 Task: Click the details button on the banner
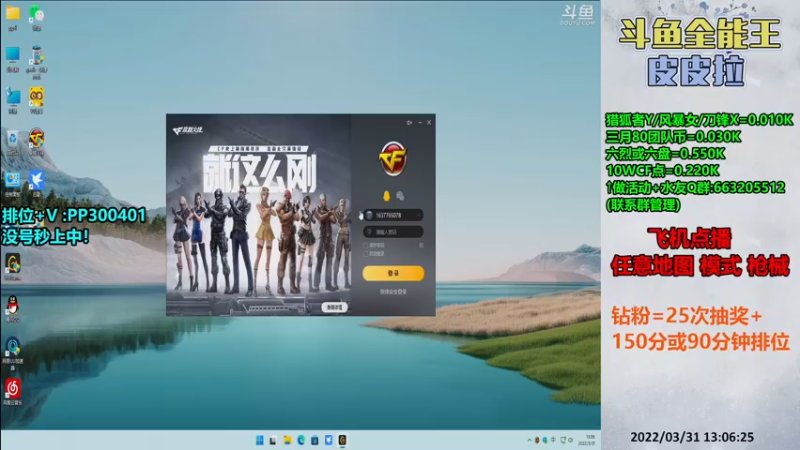(335, 307)
